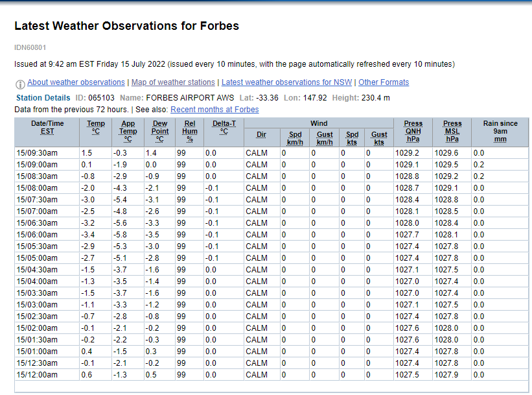Click the Spd km/h column header
Viewport: 532px width, 395px height.
[295, 138]
